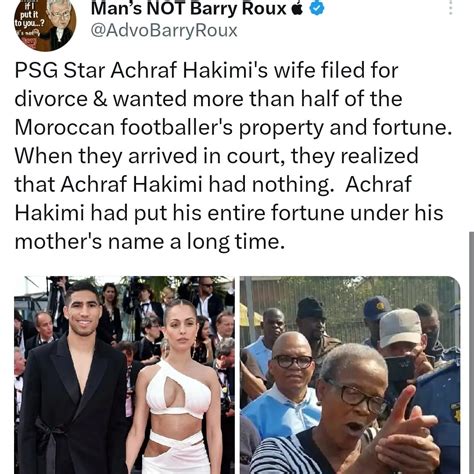Click the gray vertical scrollbar on the right edge

coord(471,353)
